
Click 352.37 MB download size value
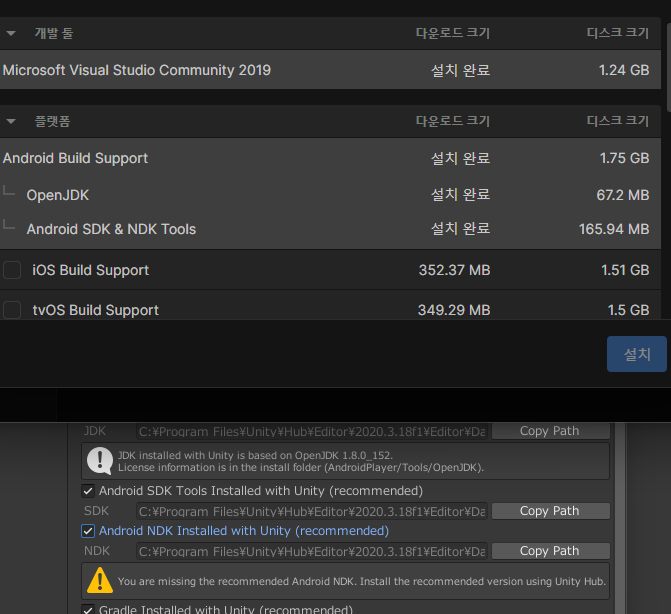454,270
